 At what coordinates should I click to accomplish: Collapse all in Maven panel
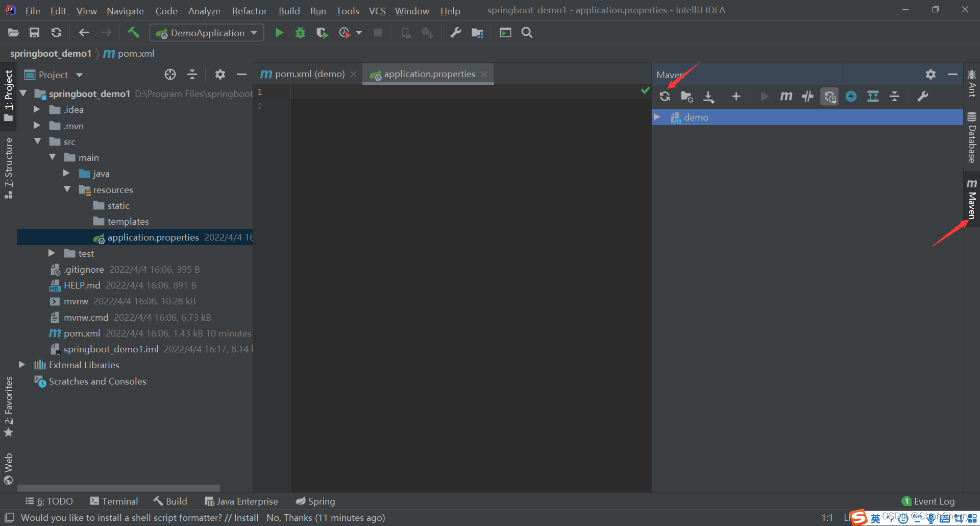[x=894, y=96]
